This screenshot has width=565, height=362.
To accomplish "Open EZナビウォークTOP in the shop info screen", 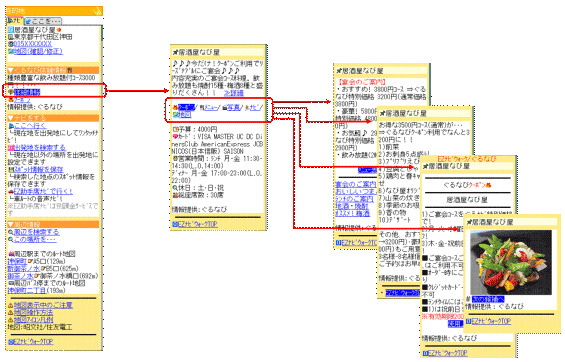I will 197,224.
